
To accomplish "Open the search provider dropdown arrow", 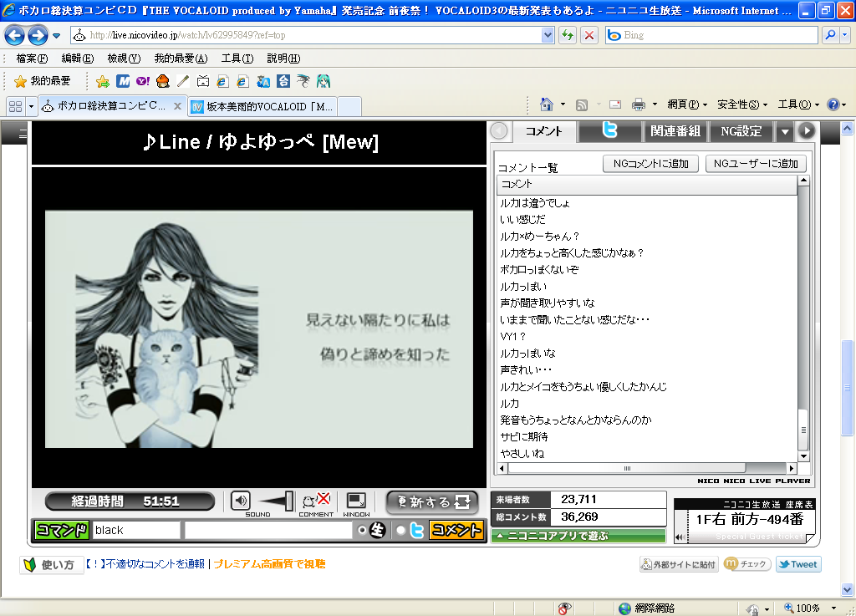I will tap(844, 35).
